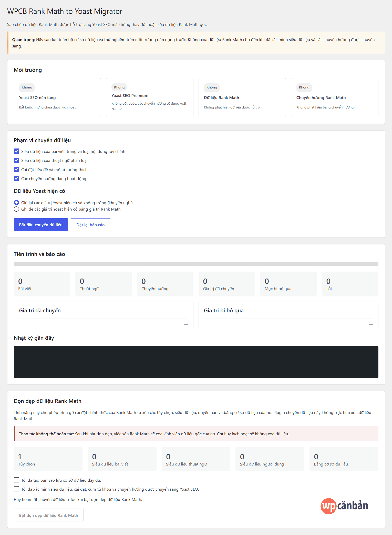Viewport: 392px width, 535px height.
Task: Click the 'Thuật ngữ' counter tile
Action: 104,284
